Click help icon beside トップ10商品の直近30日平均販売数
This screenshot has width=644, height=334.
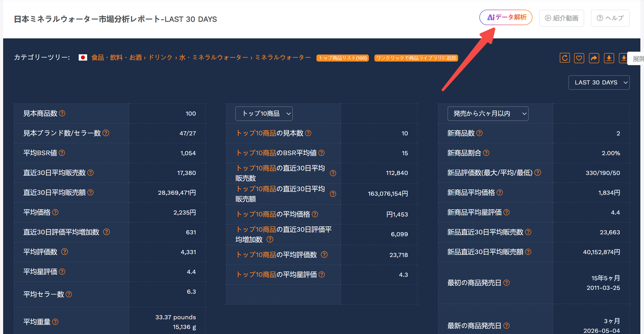tap(333, 173)
